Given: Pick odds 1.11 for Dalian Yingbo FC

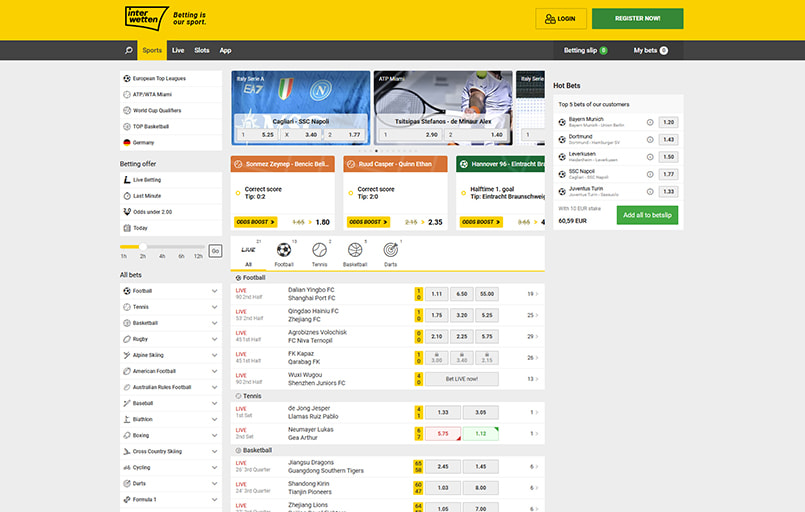Looking at the screenshot, I should (x=436, y=294).
